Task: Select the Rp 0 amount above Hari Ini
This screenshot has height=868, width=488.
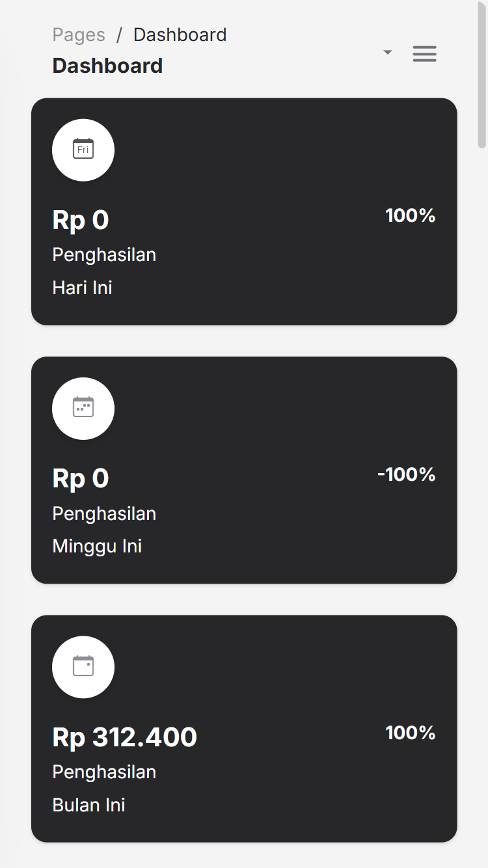Action: (81, 220)
